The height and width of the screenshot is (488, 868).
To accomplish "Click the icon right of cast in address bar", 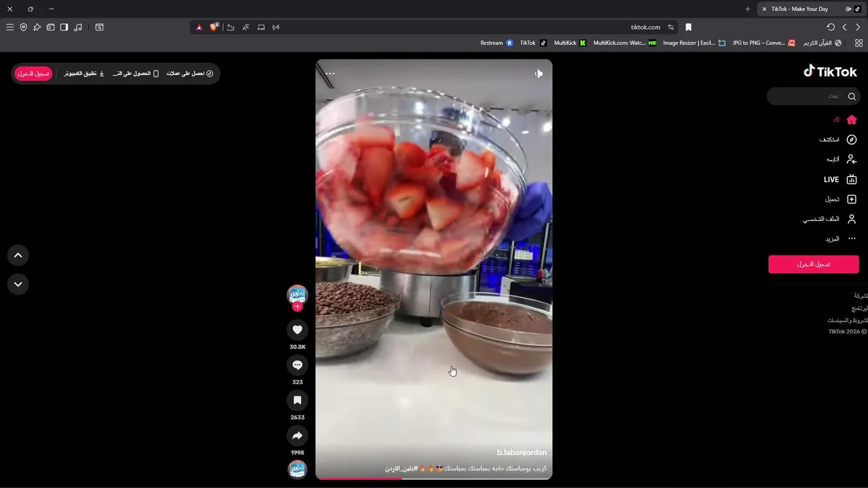I will 276,27.
